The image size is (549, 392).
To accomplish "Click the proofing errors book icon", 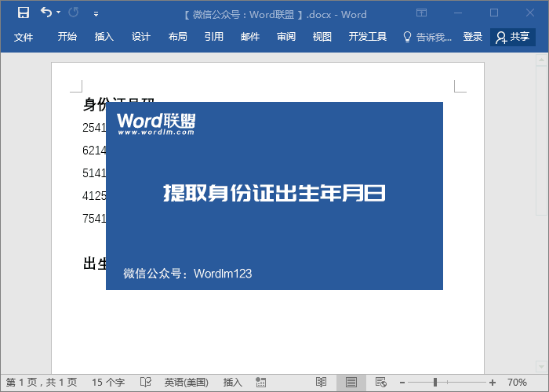I will coord(146,383).
